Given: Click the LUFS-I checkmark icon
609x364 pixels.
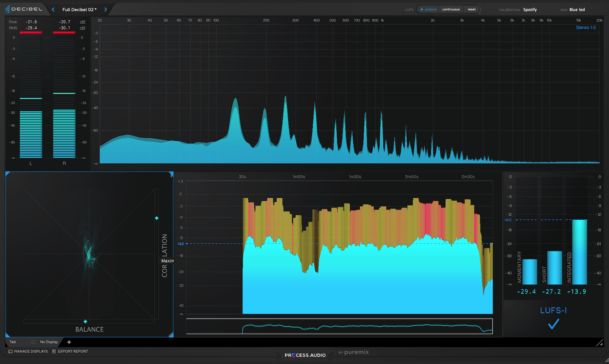Looking at the screenshot, I should (554, 324).
